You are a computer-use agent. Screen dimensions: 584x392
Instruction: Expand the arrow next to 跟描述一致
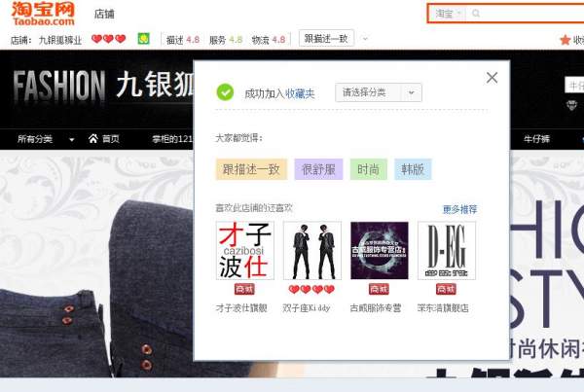pos(365,39)
